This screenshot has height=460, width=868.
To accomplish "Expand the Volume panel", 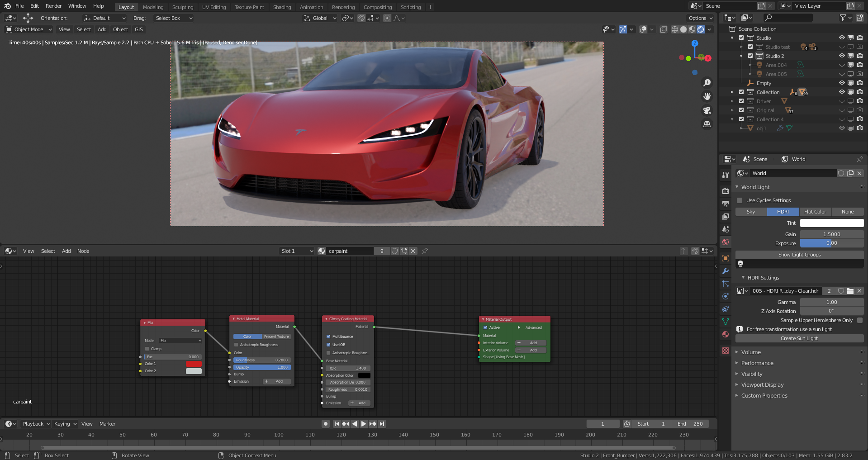I will [751, 352].
